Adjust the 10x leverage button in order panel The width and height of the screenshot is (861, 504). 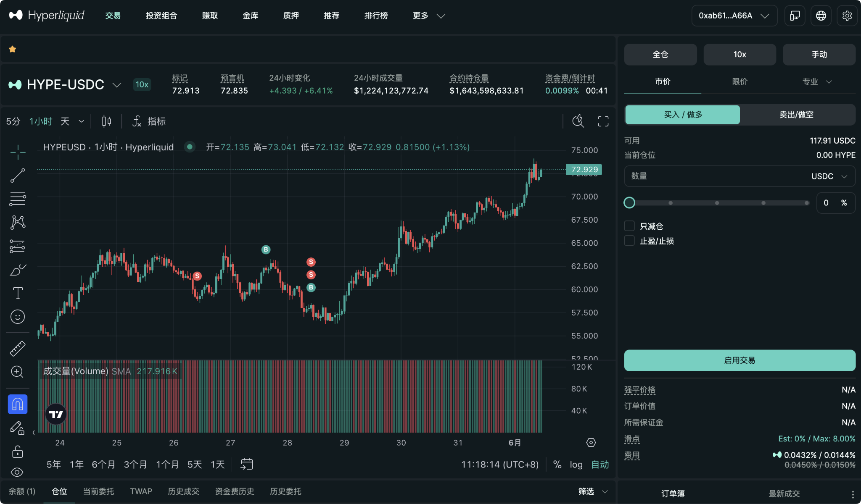pos(740,55)
